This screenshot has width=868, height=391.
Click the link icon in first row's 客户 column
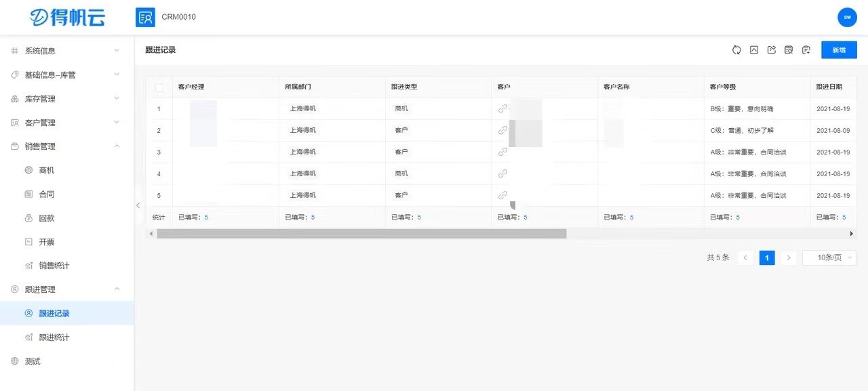(x=502, y=108)
